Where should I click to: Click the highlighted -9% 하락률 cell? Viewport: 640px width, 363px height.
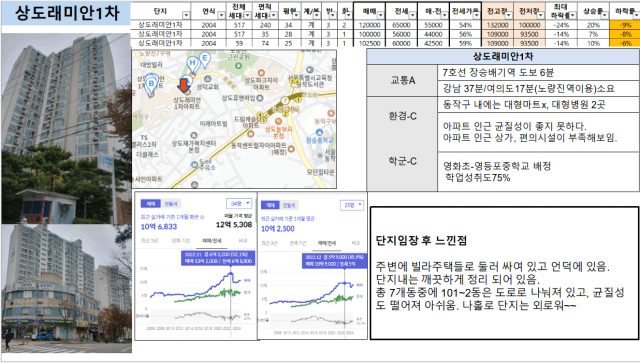[625, 25]
